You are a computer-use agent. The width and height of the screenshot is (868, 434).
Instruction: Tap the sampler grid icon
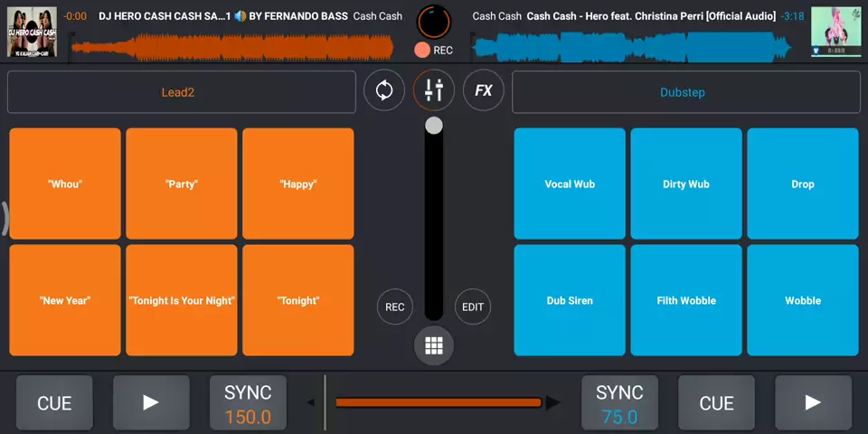click(434, 345)
